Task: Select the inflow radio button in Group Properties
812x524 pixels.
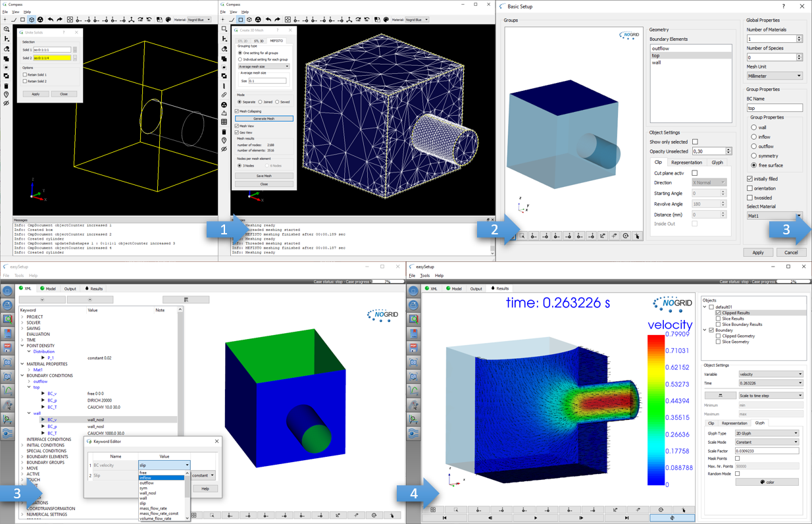Action: pos(754,137)
